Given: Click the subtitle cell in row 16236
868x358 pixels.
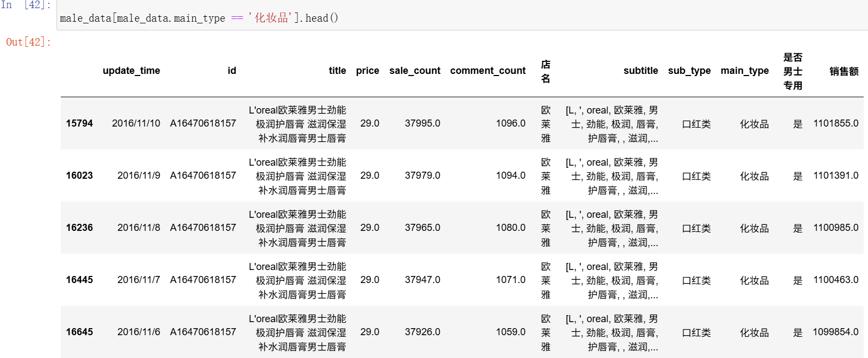Looking at the screenshot, I should click(x=612, y=228).
